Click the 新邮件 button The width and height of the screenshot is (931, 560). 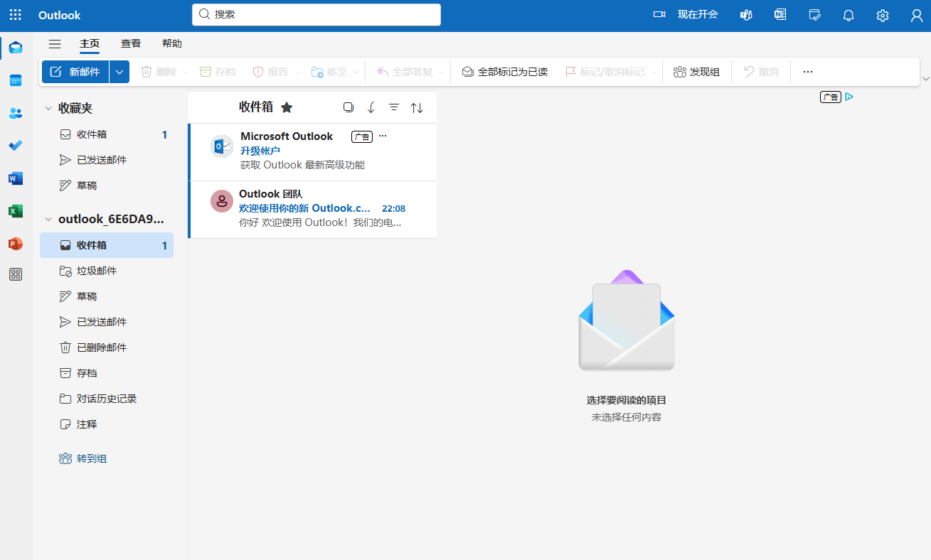coord(75,72)
